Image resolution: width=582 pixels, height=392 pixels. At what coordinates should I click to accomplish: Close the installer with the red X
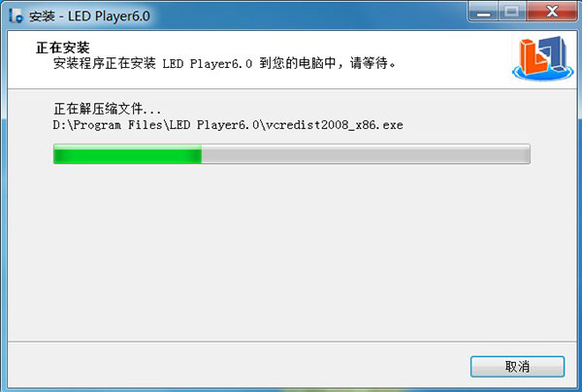(x=552, y=13)
